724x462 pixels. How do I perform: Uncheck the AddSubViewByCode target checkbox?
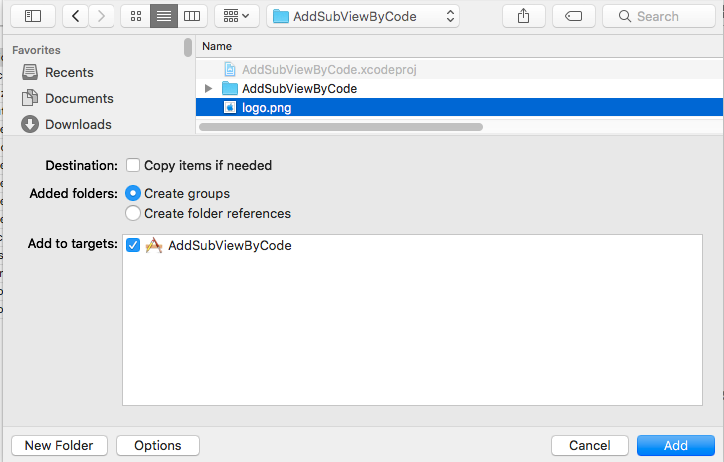(x=133, y=245)
